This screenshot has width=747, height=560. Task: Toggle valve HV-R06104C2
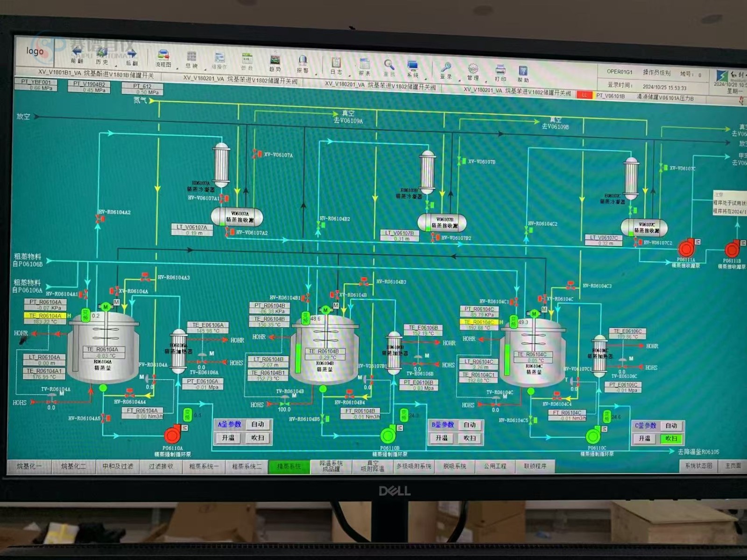(x=529, y=230)
